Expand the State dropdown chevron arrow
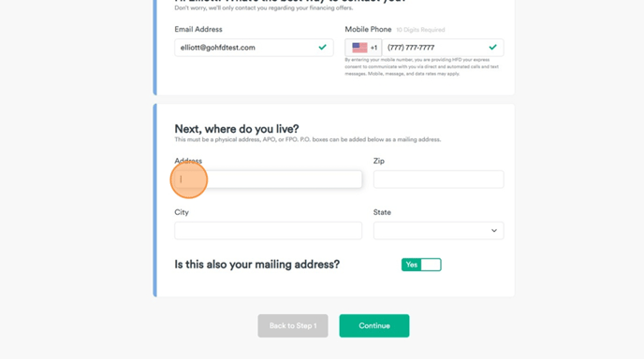The height and width of the screenshot is (359, 644). pyautogui.click(x=494, y=231)
